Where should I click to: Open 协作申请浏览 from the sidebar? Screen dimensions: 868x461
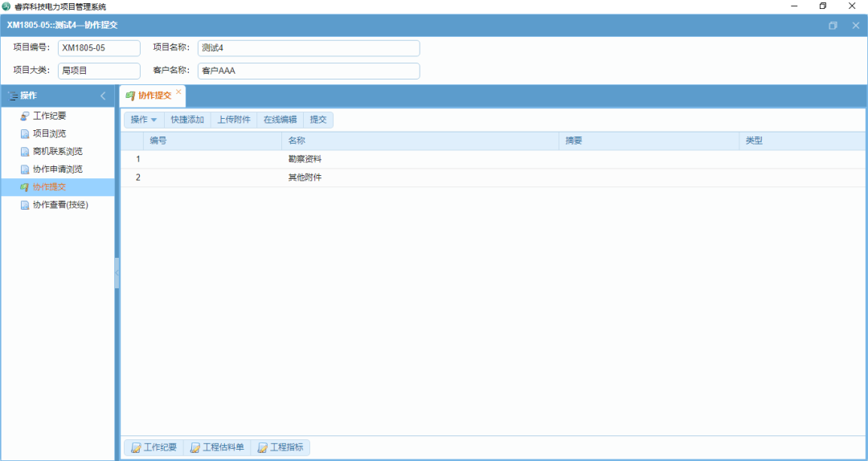[x=57, y=169]
